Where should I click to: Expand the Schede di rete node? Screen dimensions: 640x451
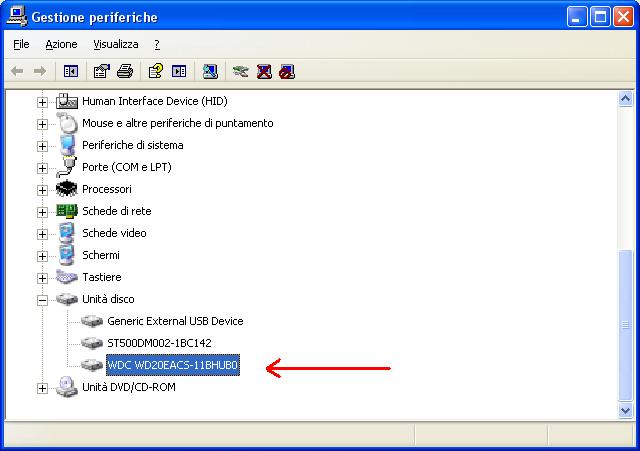click(42, 212)
